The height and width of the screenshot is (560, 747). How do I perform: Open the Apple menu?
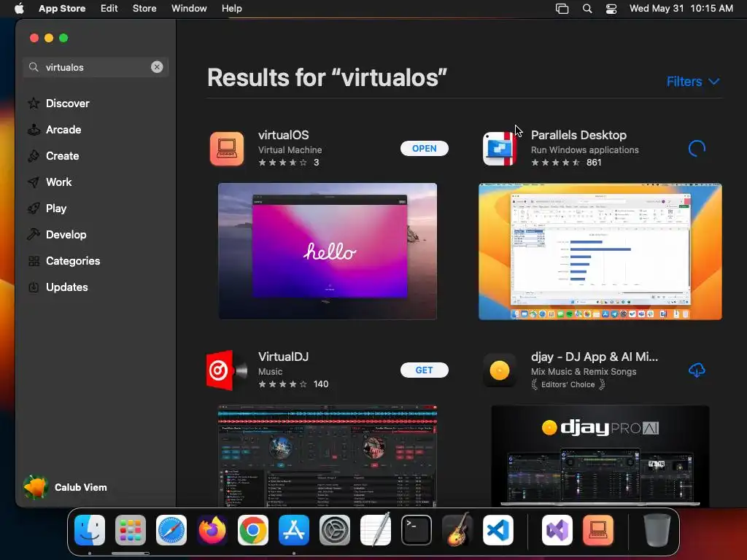coord(19,9)
